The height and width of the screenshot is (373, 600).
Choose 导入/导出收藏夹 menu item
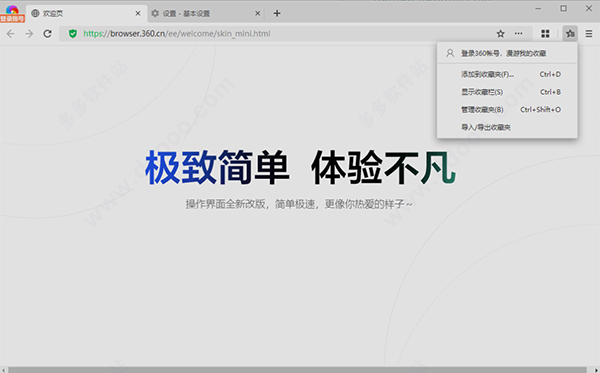[507, 127]
